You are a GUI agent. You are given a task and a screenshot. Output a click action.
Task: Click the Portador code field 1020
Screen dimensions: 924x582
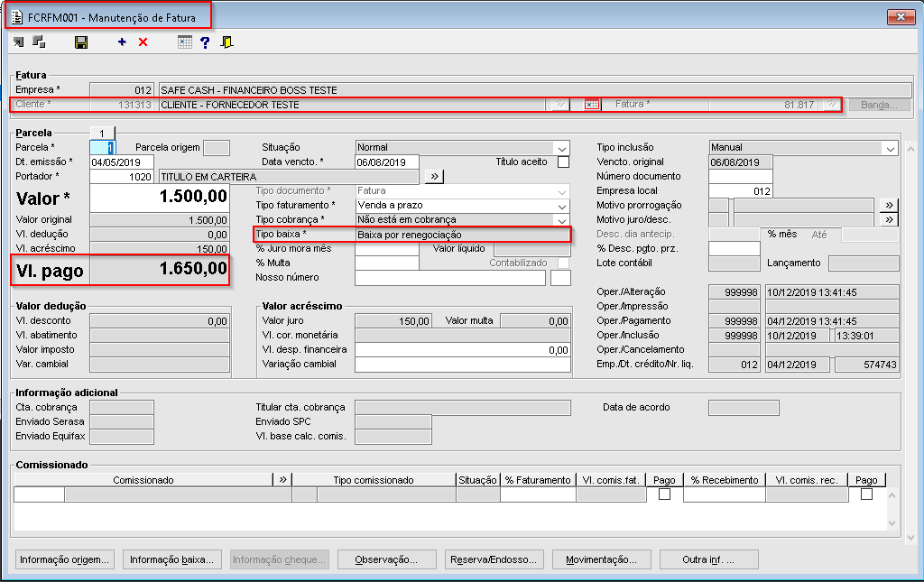122,176
